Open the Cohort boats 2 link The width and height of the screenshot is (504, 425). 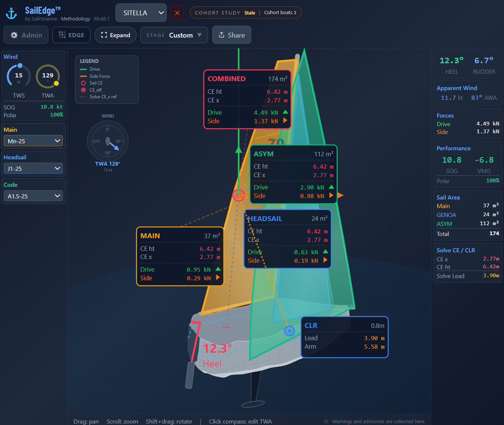pos(280,12)
